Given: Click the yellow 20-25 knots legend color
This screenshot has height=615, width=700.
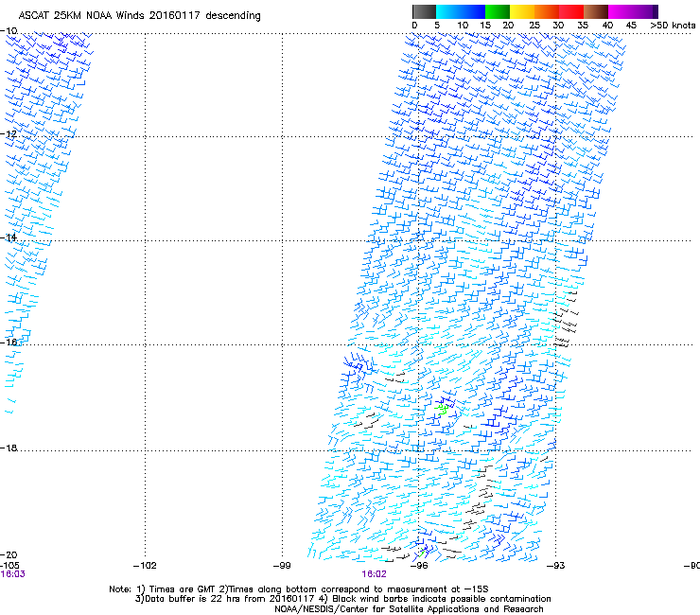Looking at the screenshot, I should pos(522,11).
